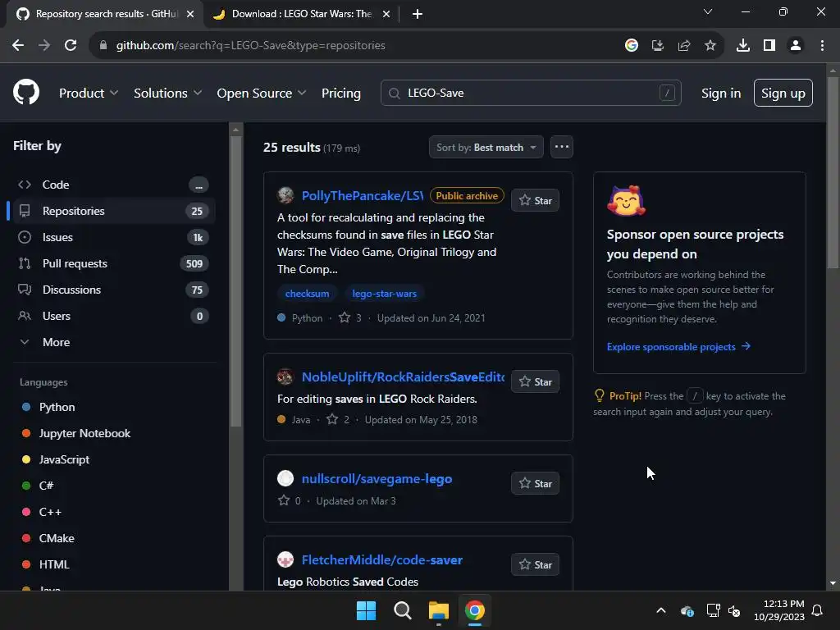Open the tab search chevron in title bar
840x630 pixels.
click(707, 11)
